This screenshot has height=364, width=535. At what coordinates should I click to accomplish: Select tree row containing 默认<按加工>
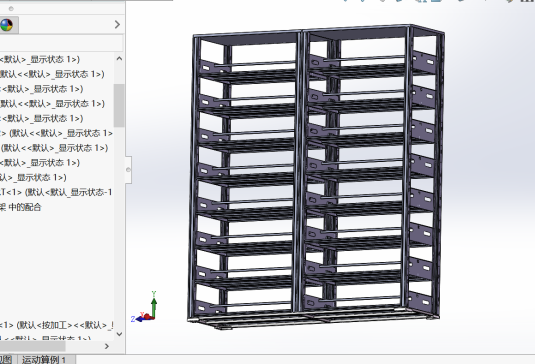(x=56, y=325)
